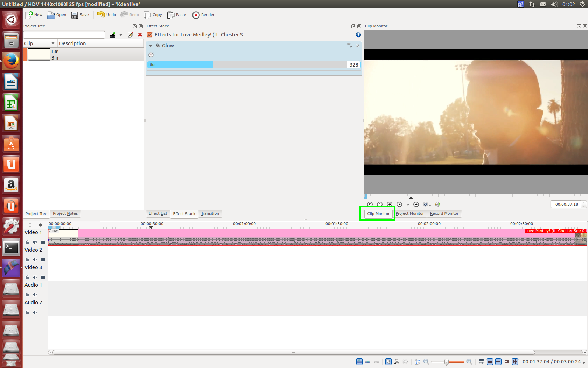Click the Clip Monitor volume icon
The height and width of the screenshot is (368, 588).
(437, 204)
